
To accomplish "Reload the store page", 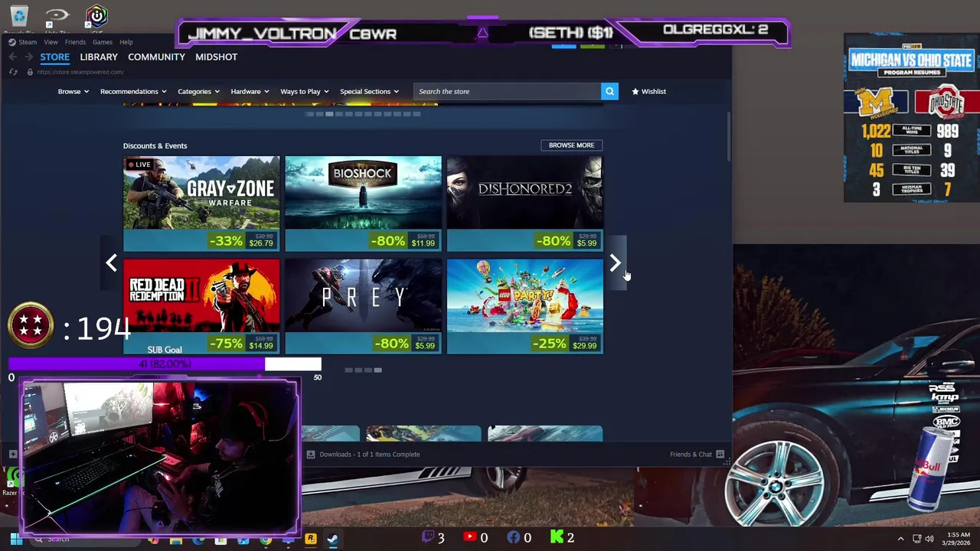I will click(13, 72).
